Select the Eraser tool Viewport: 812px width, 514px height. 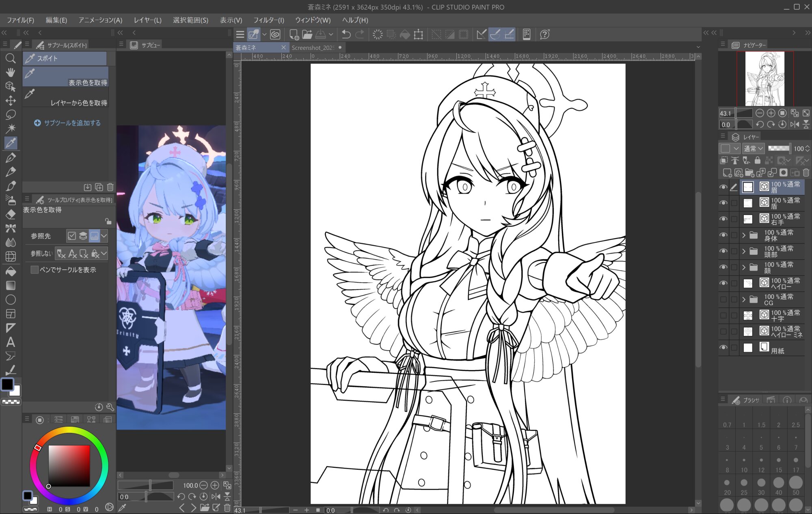(11, 214)
